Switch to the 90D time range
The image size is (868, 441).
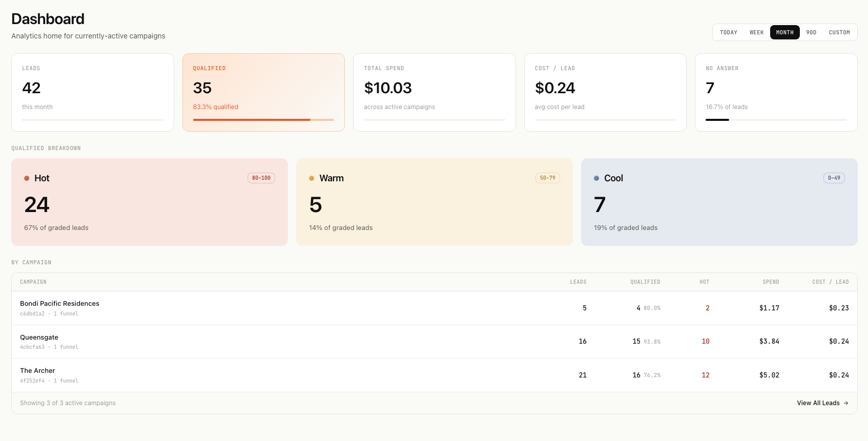811,32
